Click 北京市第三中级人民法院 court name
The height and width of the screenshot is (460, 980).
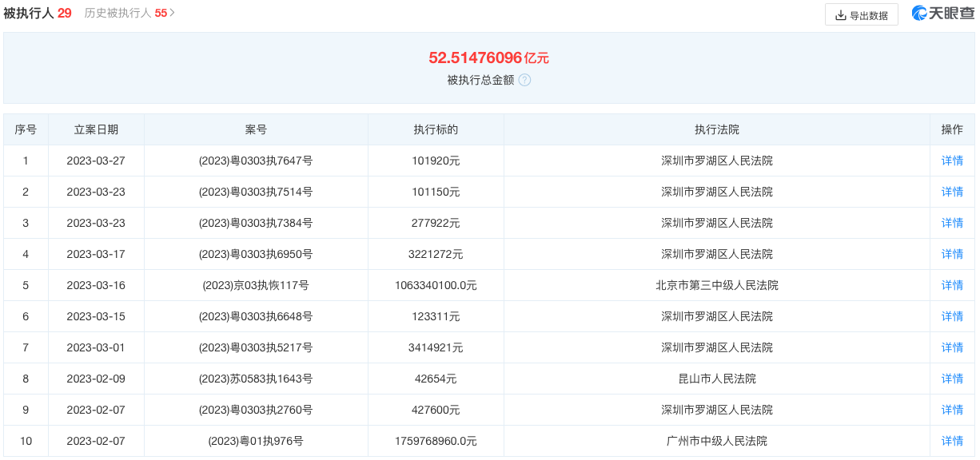coord(716,285)
